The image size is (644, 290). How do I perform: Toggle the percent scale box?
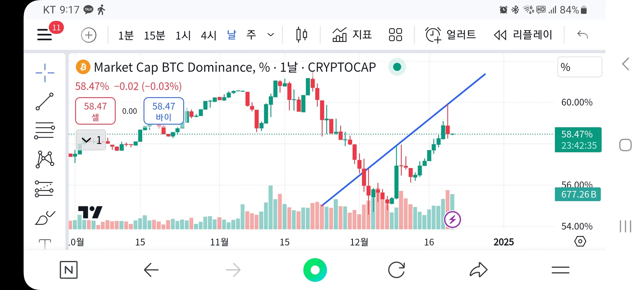click(579, 67)
